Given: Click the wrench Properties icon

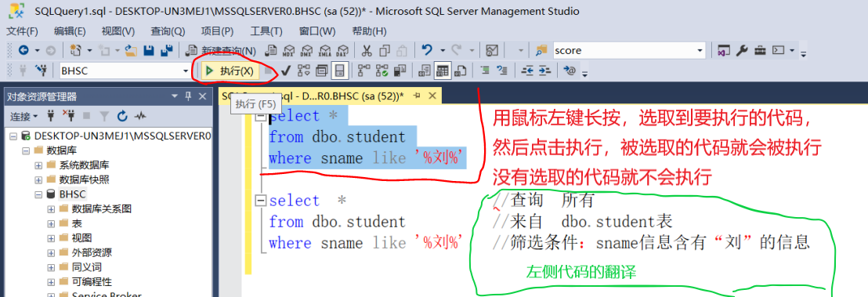Looking at the screenshot, I should [x=742, y=50].
